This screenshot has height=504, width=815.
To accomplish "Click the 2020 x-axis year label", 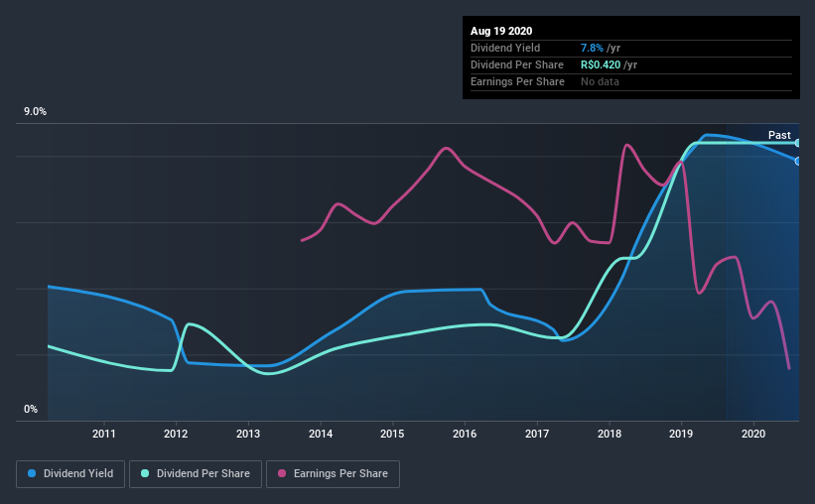I will coord(753,434).
